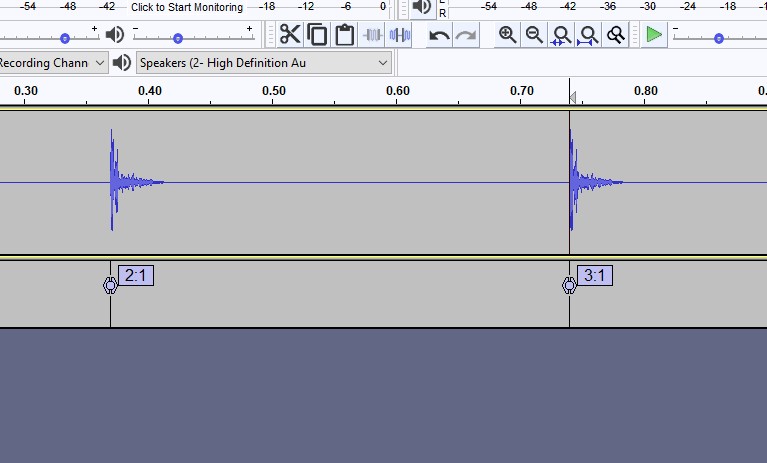767x463 pixels.
Task: Zoom in with magnifier plus icon
Action: (508, 36)
